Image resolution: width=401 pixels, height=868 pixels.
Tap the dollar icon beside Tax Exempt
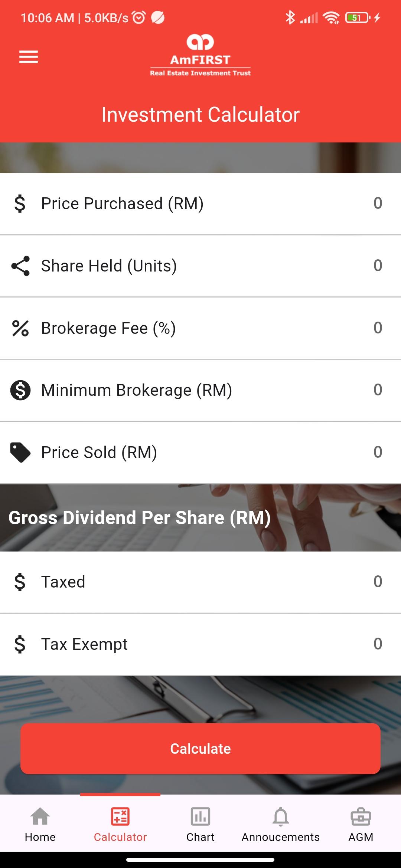(20, 644)
